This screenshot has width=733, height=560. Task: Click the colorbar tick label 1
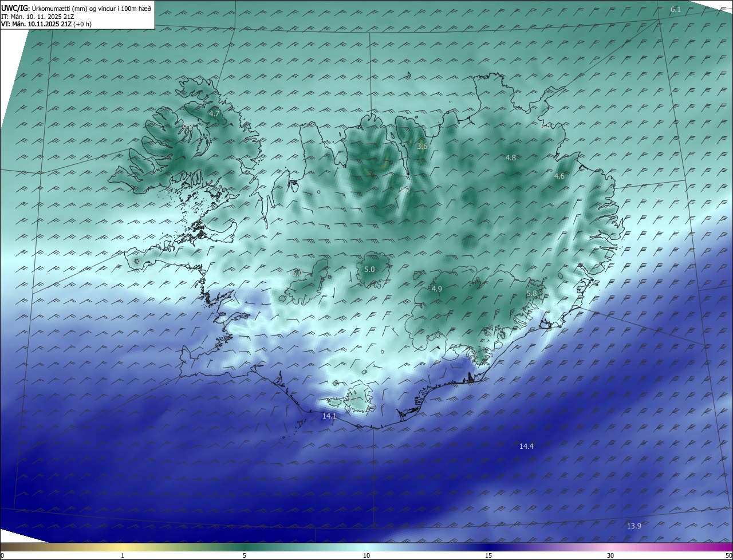[123, 555]
